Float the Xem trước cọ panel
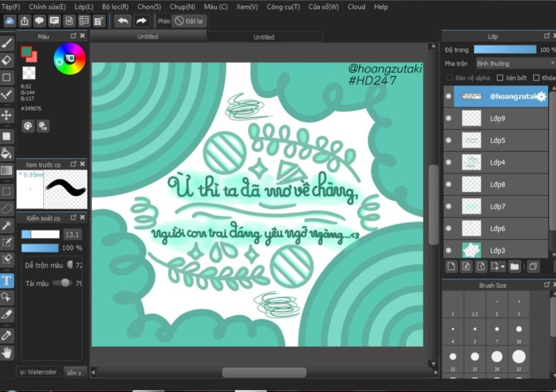 (x=73, y=164)
